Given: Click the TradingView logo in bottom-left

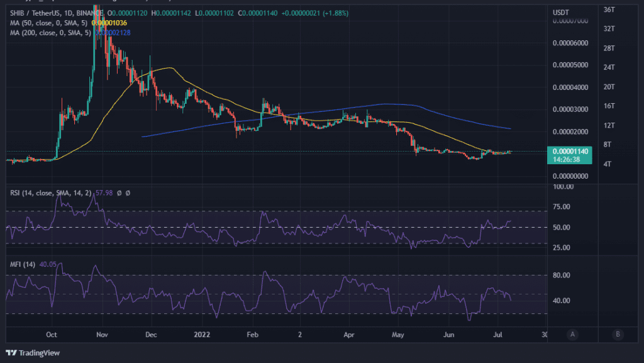Looking at the screenshot, I should click(31, 353).
